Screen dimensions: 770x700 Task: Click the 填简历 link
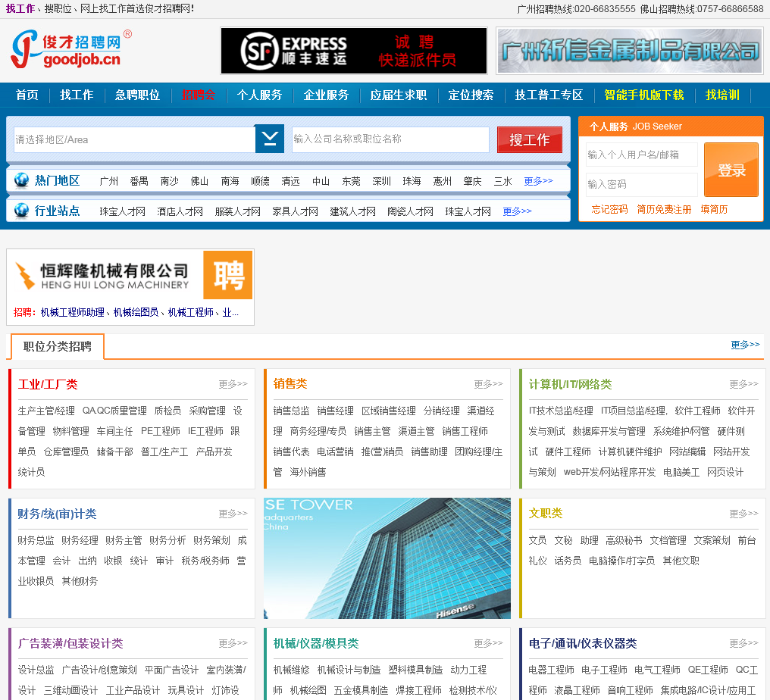point(714,209)
